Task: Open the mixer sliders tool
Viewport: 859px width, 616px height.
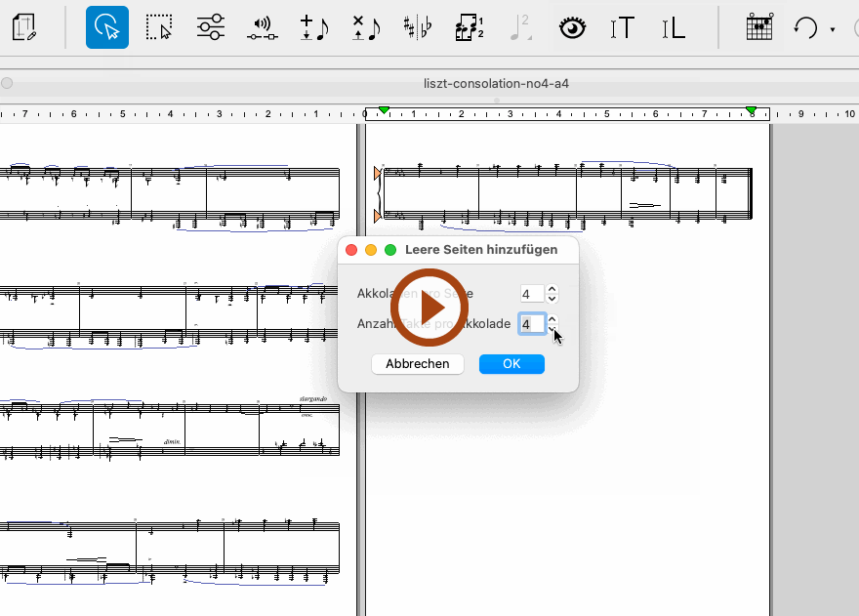Action: click(x=210, y=27)
